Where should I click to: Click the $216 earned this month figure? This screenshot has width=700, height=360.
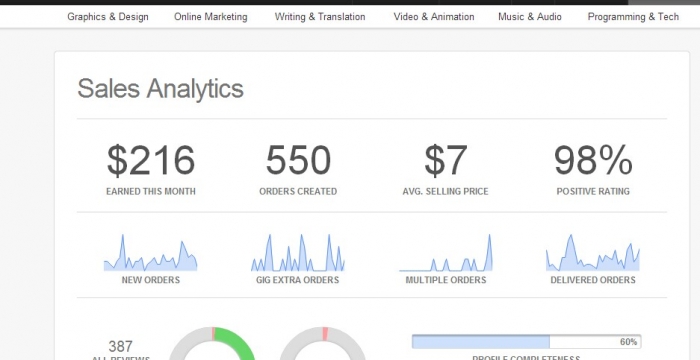pyautogui.click(x=151, y=160)
